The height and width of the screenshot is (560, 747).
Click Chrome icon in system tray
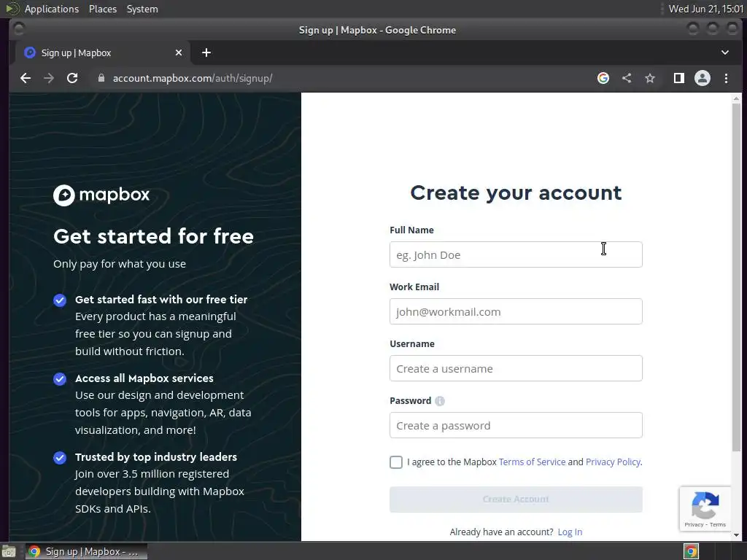[691, 551]
